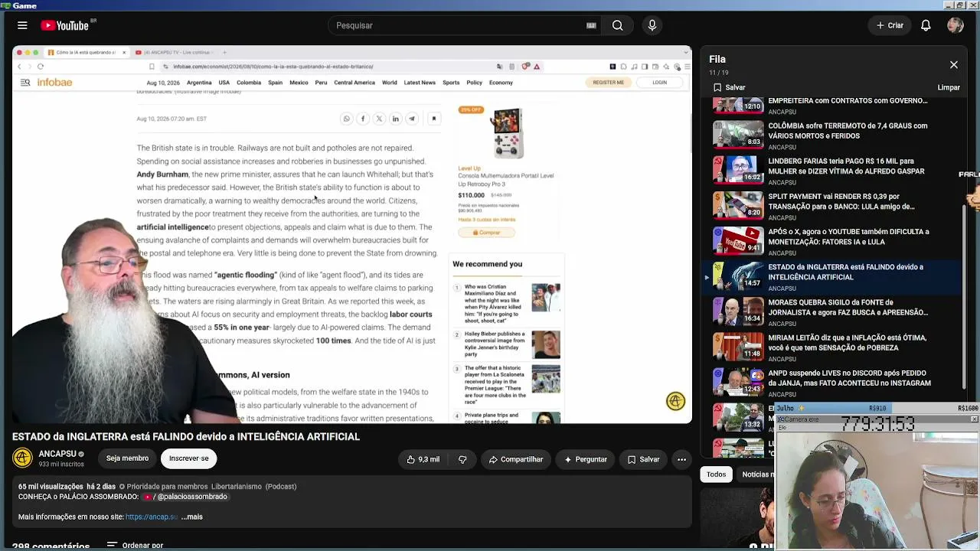The image size is (980, 551).
Task: Open the Sports section in infobae nav
Action: coord(451,83)
